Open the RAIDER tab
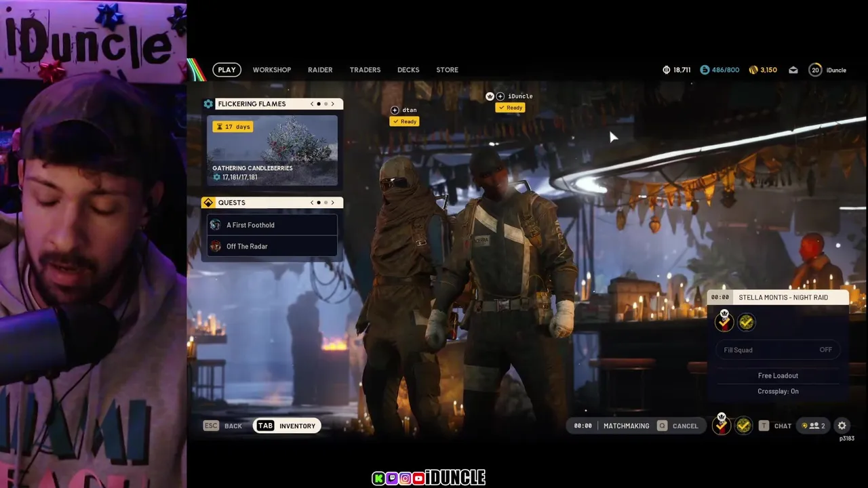 [x=320, y=70]
